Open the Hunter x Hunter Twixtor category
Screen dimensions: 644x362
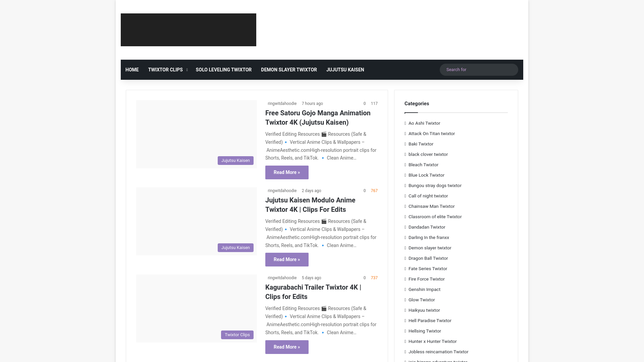432,342
